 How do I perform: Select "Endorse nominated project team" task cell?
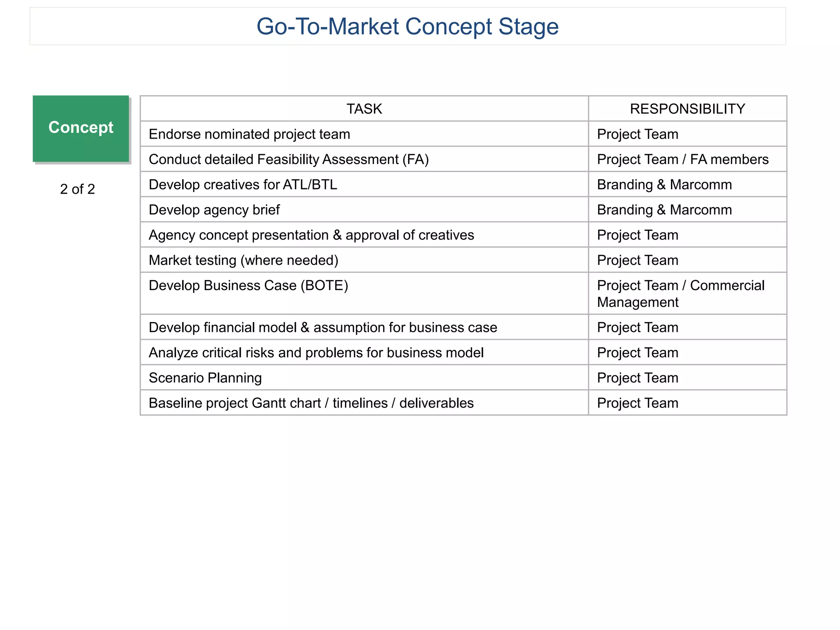[249, 135]
